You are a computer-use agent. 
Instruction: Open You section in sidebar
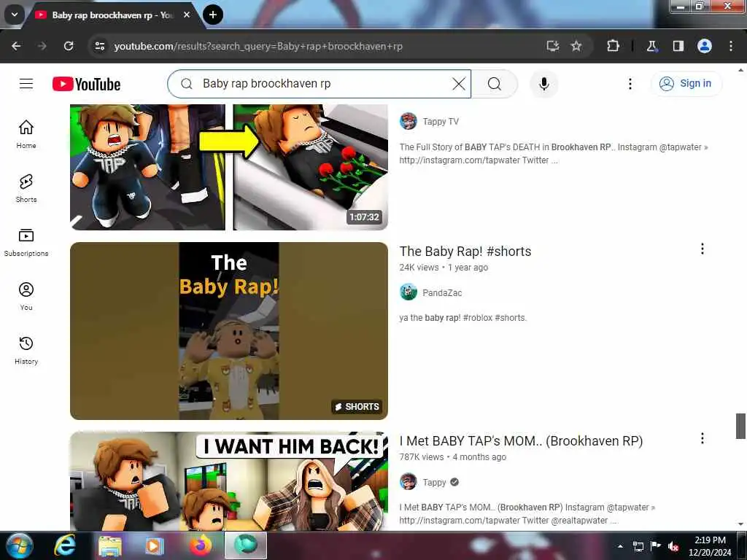click(x=26, y=296)
